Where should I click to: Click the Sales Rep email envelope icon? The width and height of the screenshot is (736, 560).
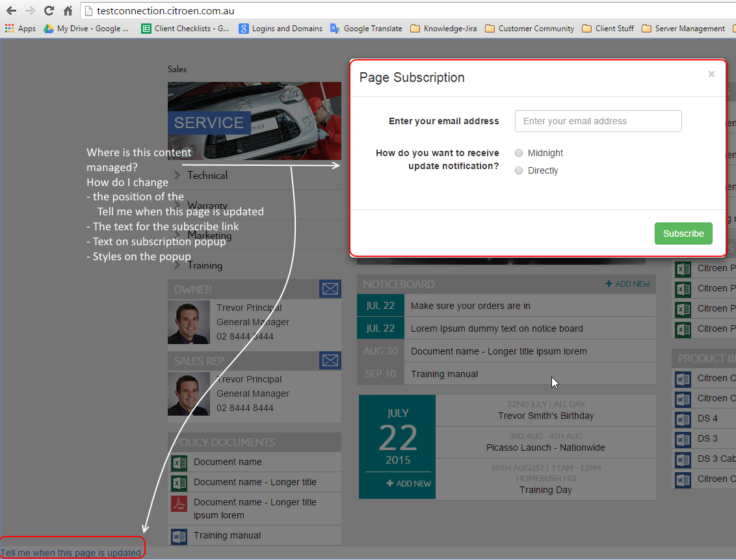click(x=330, y=360)
